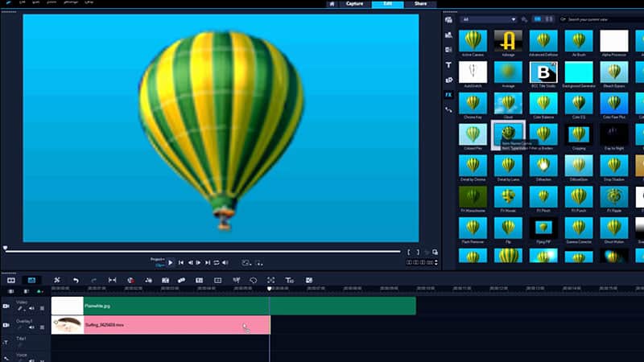Switch to the Edit tab

(x=388, y=4)
